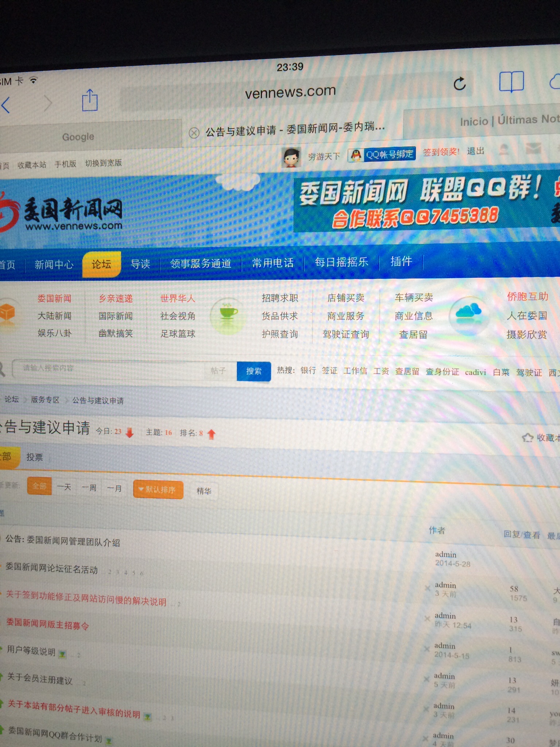Close the 公告与建议申请 tab with its X
Viewport: 560px width, 747px height.
194,133
